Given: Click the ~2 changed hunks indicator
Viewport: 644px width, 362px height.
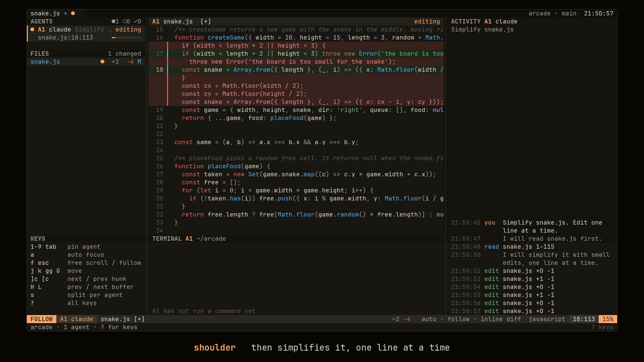Looking at the screenshot, I should 396,319.
